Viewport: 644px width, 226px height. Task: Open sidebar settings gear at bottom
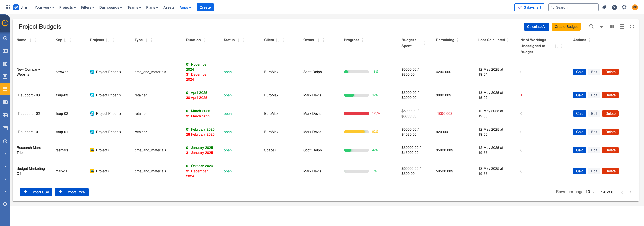pyautogui.click(x=5, y=204)
